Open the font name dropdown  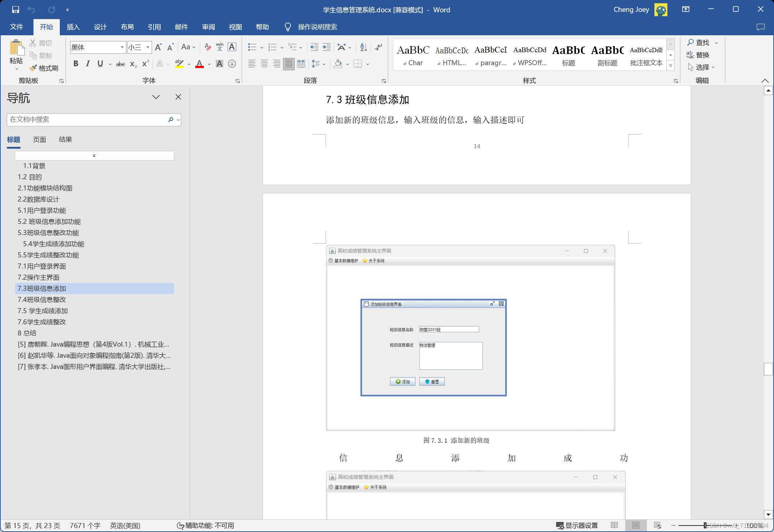point(122,47)
